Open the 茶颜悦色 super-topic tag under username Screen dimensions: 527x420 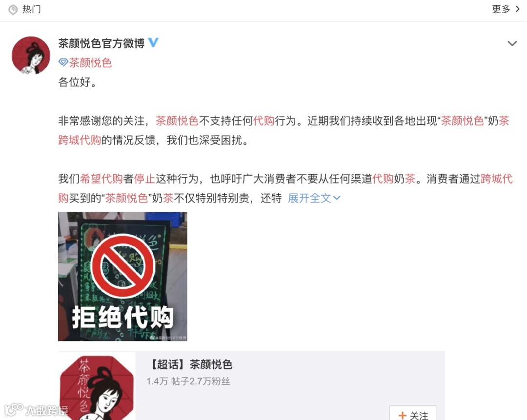90,63
